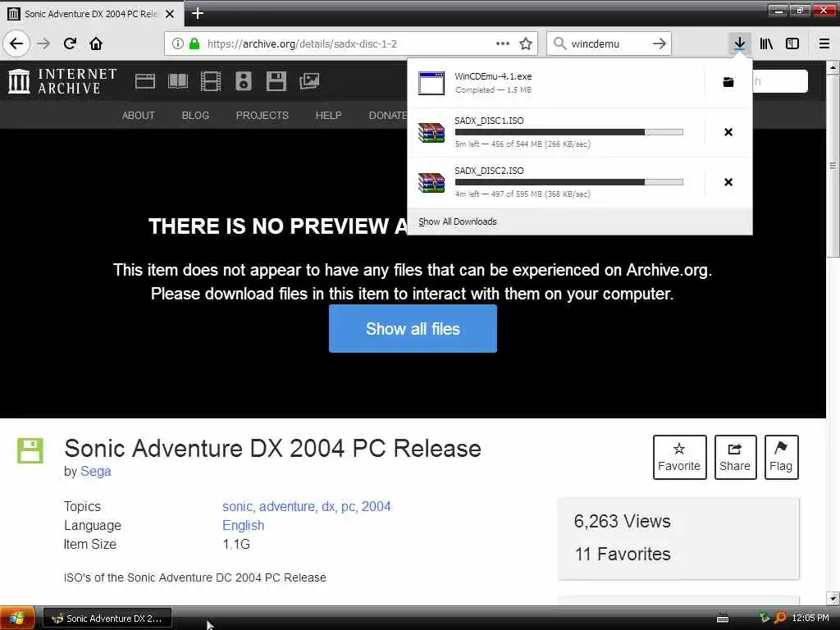Click the Show all files button
Screen dimensions: 840x630
[413, 328]
